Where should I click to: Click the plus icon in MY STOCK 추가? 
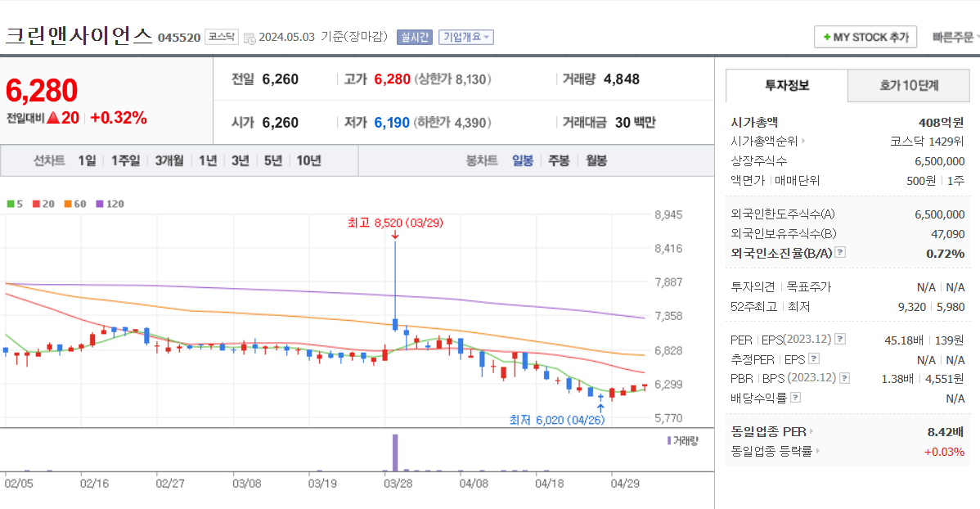tap(826, 38)
